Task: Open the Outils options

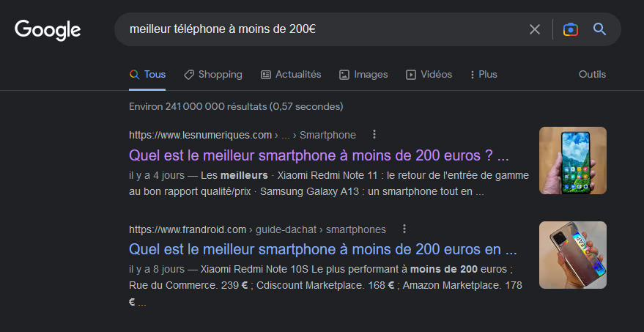Action: coord(592,74)
